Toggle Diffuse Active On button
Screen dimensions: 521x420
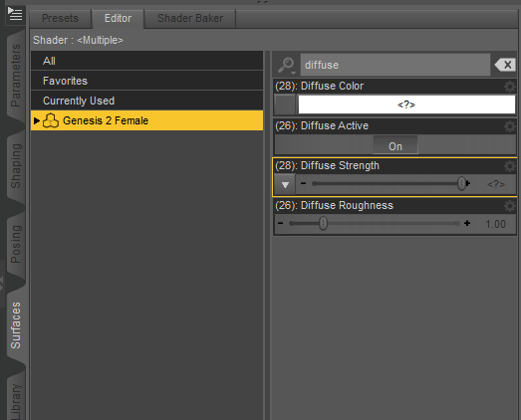[x=395, y=145]
